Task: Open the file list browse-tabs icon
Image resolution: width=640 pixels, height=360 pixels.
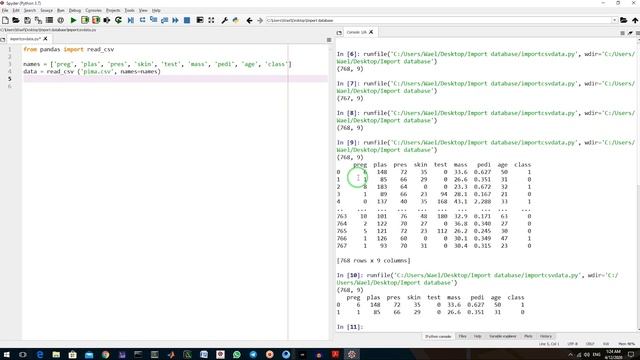Action: coord(49,20)
